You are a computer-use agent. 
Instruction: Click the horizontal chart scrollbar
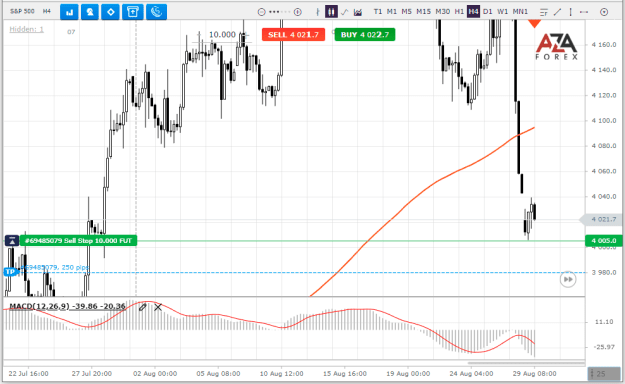(x=526, y=363)
